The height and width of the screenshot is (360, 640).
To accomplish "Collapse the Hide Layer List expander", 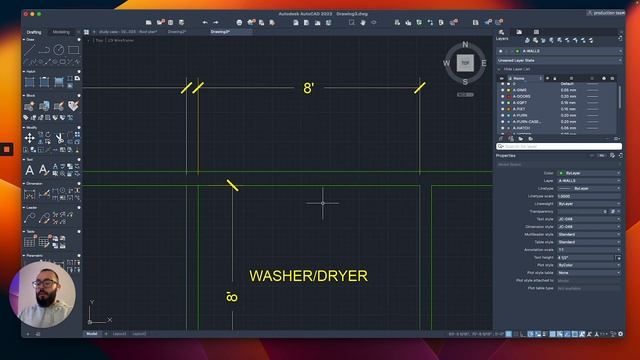I will pyautogui.click(x=500, y=69).
